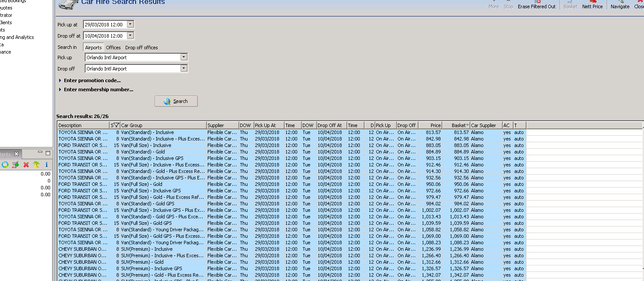
Task: Select the Van(Full Size) - Inclusive row
Action: [292, 145]
